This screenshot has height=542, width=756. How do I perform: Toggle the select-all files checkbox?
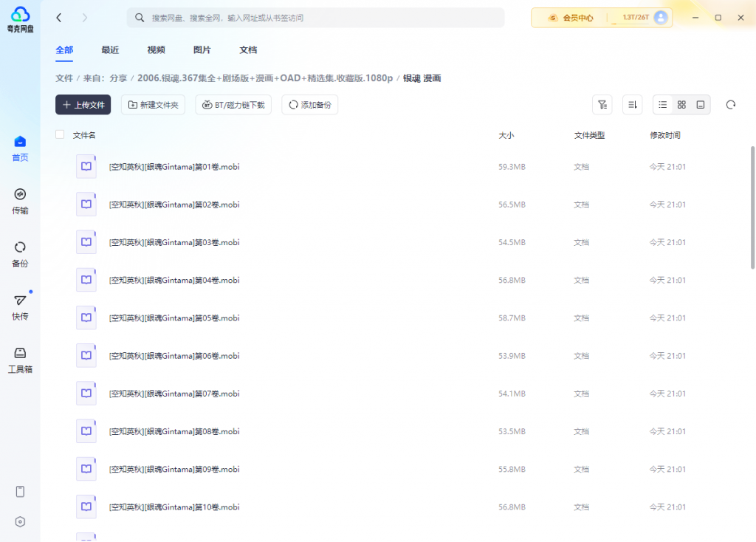pyautogui.click(x=60, y=134)
